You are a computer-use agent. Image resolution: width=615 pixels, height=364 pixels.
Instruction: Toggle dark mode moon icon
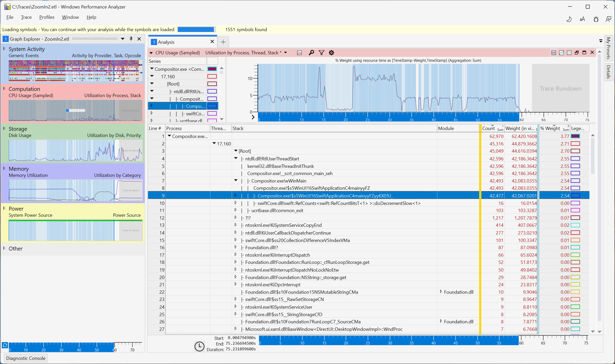tap(569, 19)
